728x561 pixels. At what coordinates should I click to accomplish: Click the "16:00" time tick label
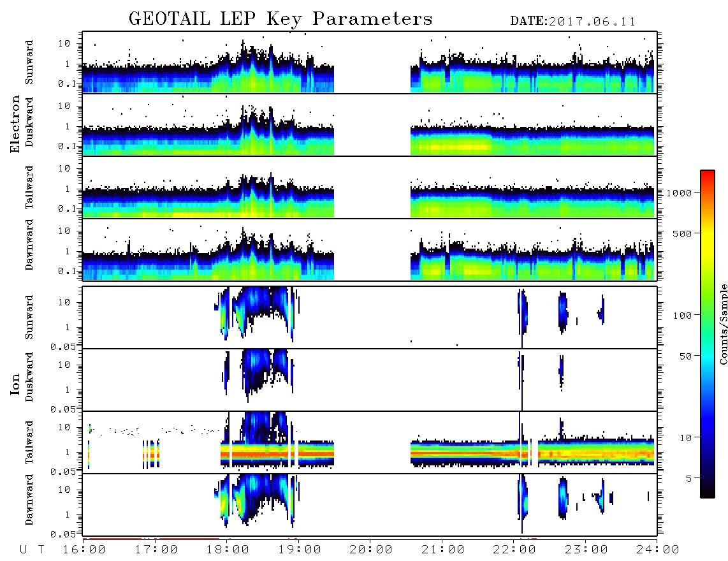click(x=84, y=550)
